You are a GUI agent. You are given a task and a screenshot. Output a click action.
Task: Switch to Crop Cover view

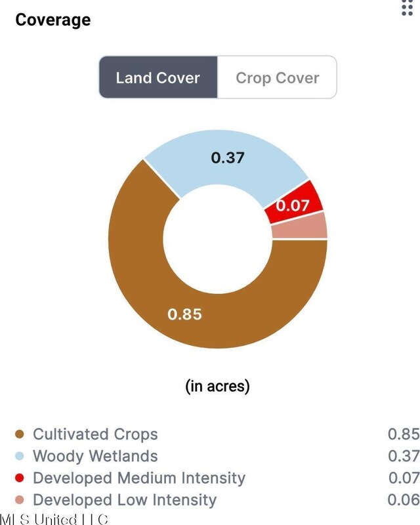click(277, 77)
